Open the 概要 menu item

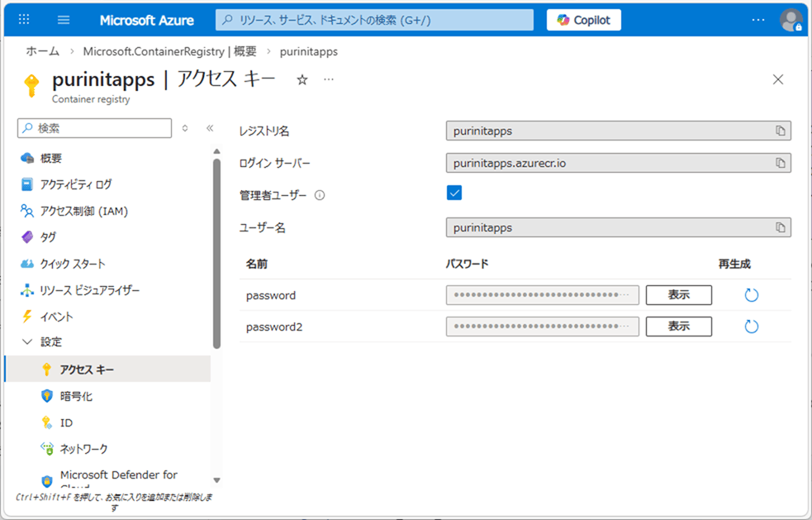pos(50,158)
